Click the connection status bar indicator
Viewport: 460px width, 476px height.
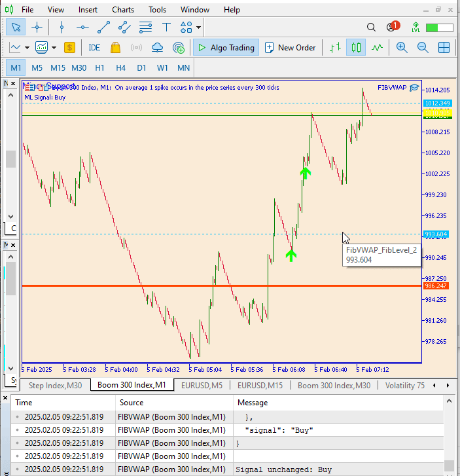(x=439, y=27)
